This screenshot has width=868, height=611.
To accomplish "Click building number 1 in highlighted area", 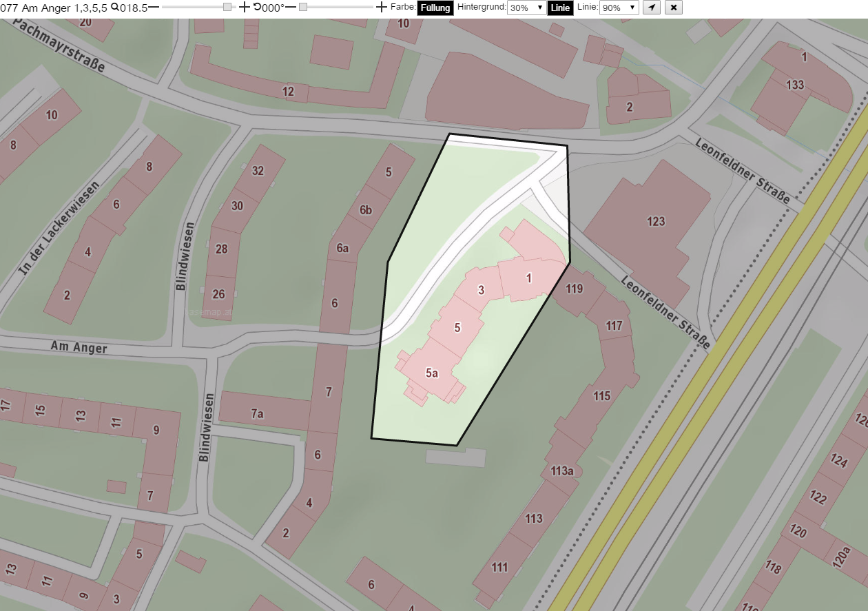I will pos(529,278).
